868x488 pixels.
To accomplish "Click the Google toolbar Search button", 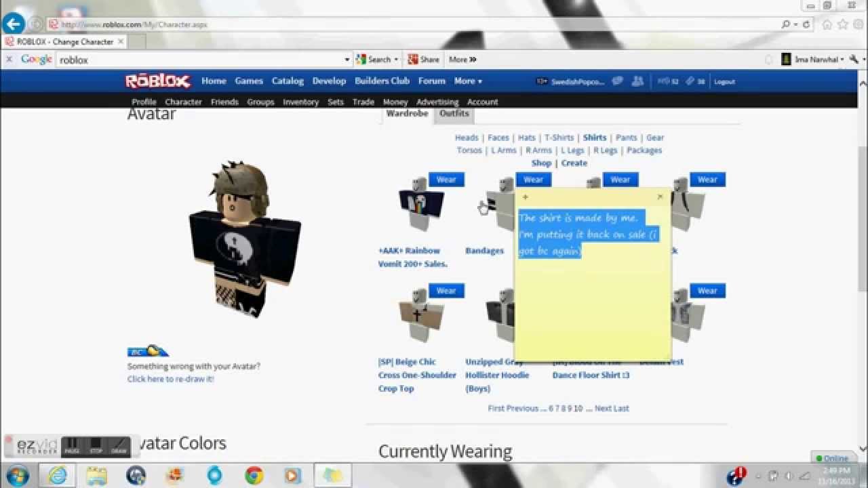I will pyautogui.click(x=374, y=60).
